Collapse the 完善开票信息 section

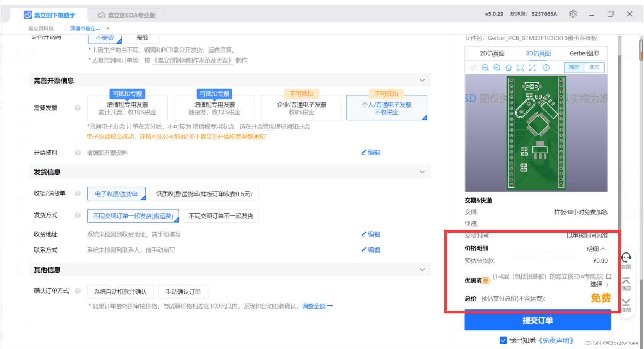(422, 81)
